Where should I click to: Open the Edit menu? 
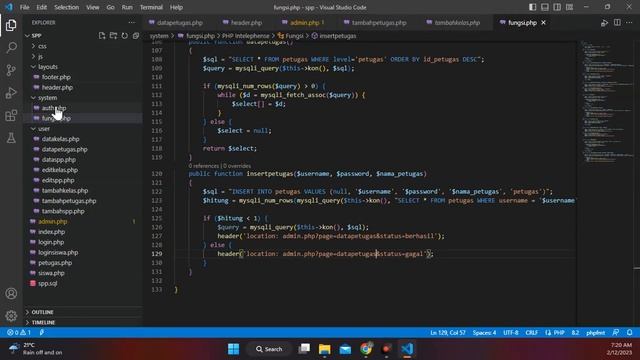[x=41, y=7]
